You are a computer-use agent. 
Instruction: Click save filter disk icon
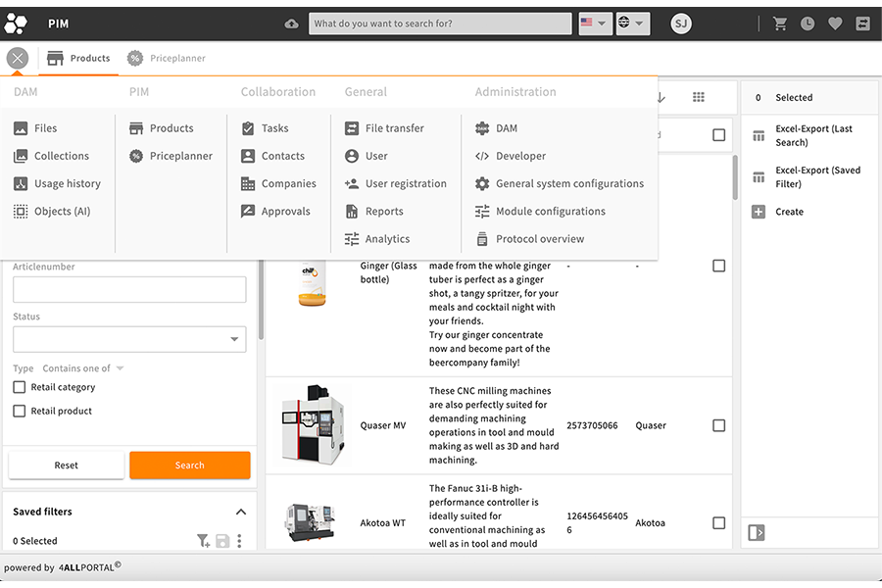point(222,541)
